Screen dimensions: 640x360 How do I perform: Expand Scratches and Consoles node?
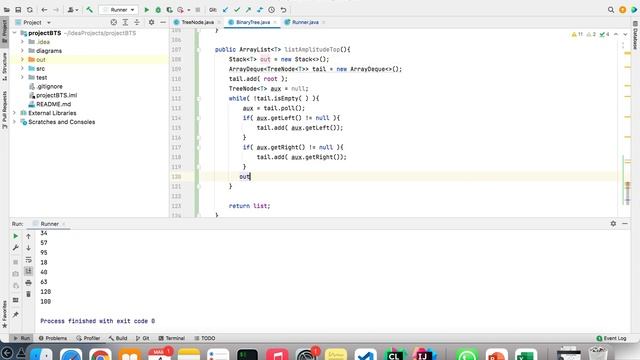click(x=15, y=122)
